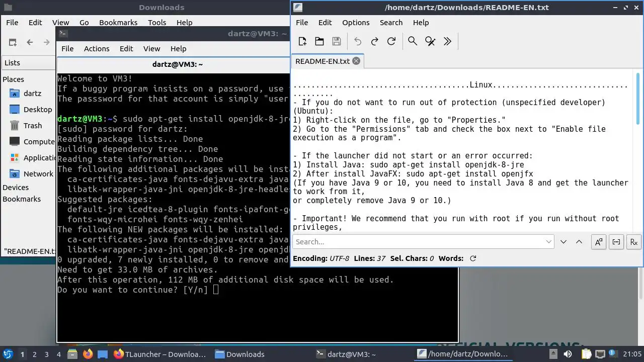Open the terminal's View menu
The height and width of the screenshot is (362, 644).
151,49
